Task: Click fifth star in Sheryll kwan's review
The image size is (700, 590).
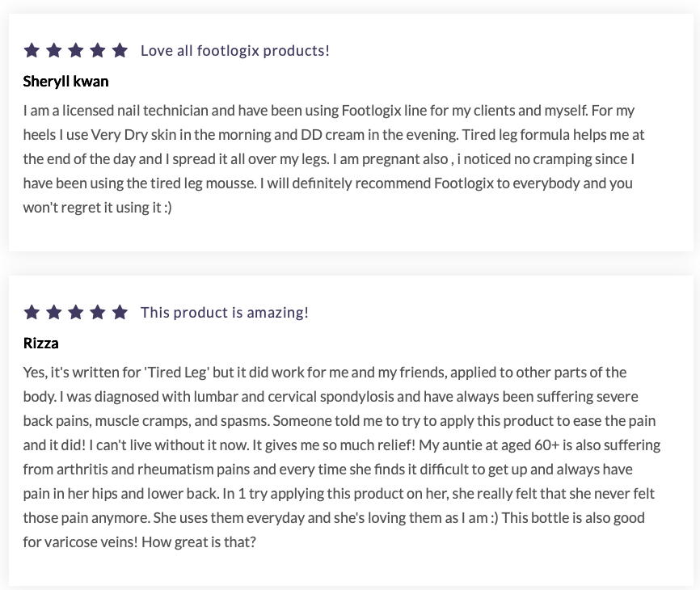Action: coord(120,50)
